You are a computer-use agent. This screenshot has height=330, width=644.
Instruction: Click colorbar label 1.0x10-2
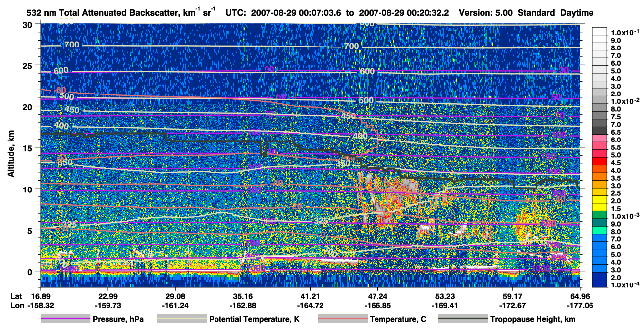pyautogui.click(x=626, y=101)
